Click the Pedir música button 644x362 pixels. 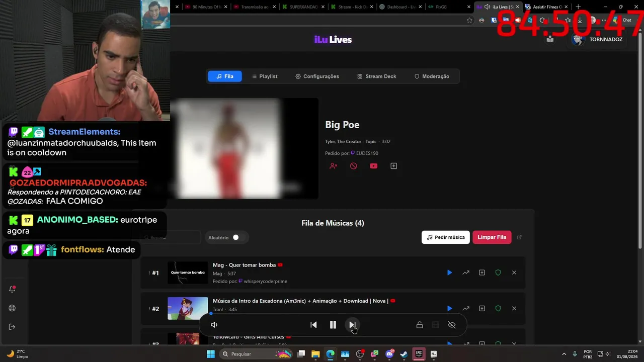(x=446, y=237)
